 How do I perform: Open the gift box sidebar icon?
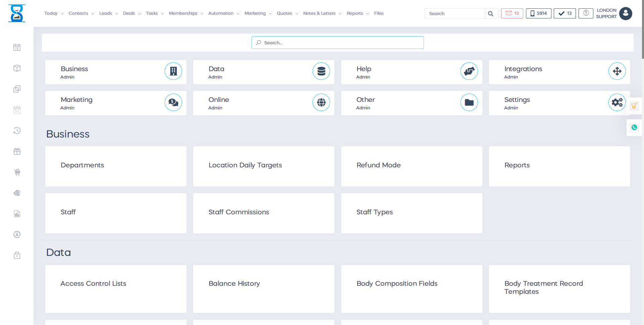(x=17, y=152)
